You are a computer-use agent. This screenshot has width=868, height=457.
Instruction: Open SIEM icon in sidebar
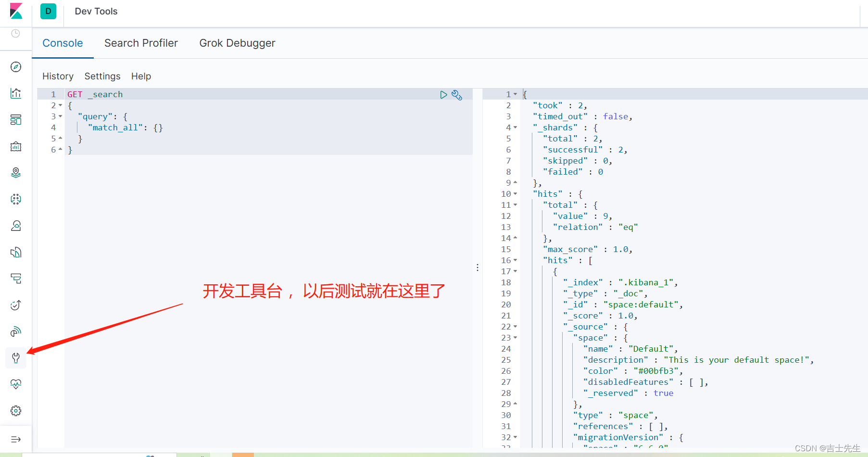click(x=16, y=331)
